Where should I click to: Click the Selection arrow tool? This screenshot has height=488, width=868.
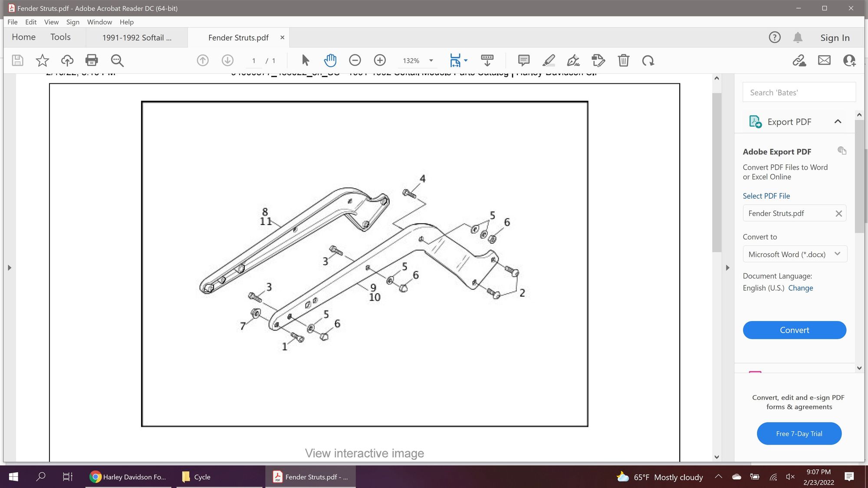[x=305, y=60]
